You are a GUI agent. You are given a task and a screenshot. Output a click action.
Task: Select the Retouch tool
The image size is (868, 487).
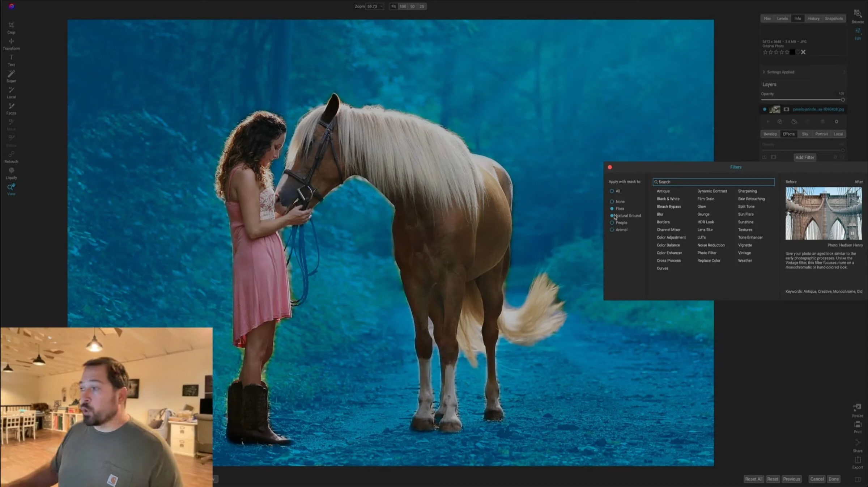coord(11,156)
